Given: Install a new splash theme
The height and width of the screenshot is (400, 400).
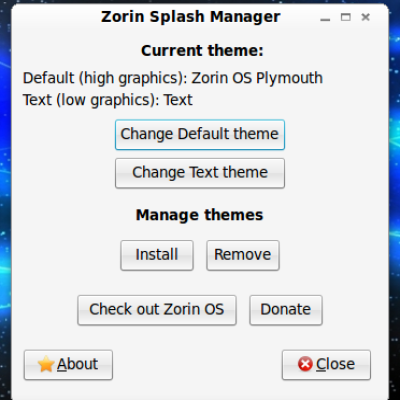Looking at the screenshot, I should (x=157, y=255).
